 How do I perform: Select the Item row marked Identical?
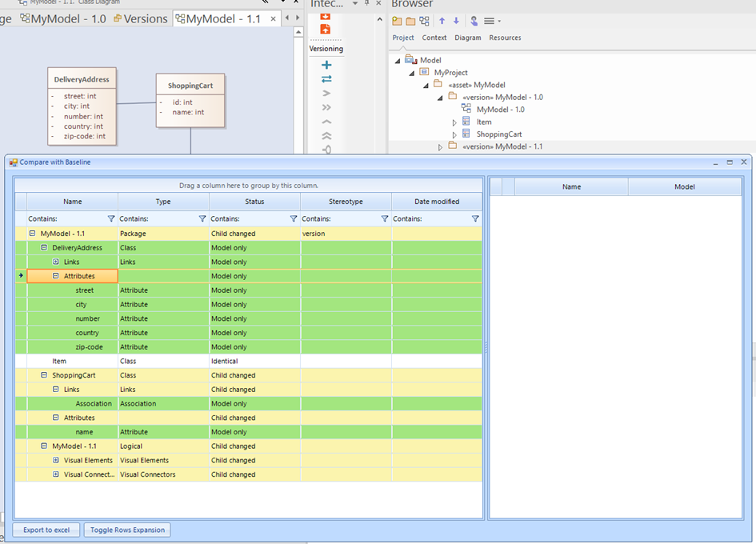249,362
